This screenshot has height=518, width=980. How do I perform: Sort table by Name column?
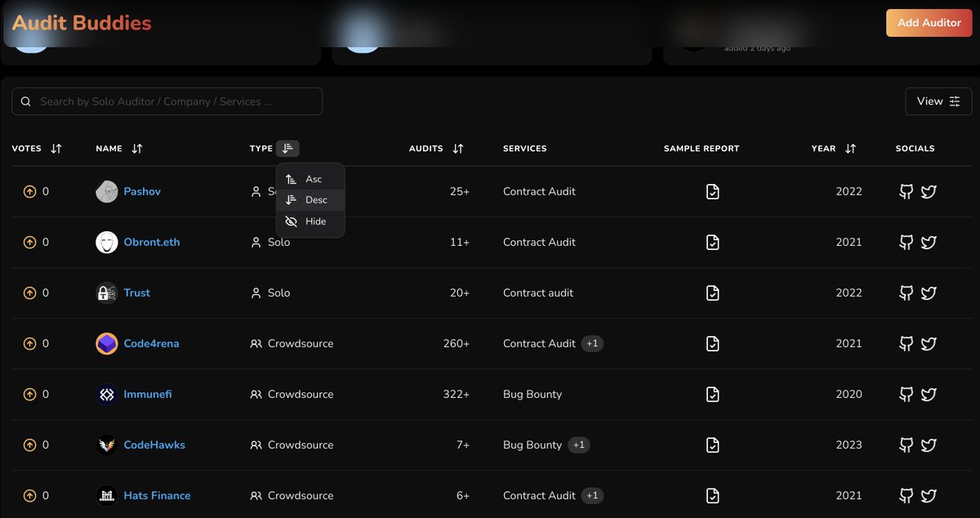136,149
